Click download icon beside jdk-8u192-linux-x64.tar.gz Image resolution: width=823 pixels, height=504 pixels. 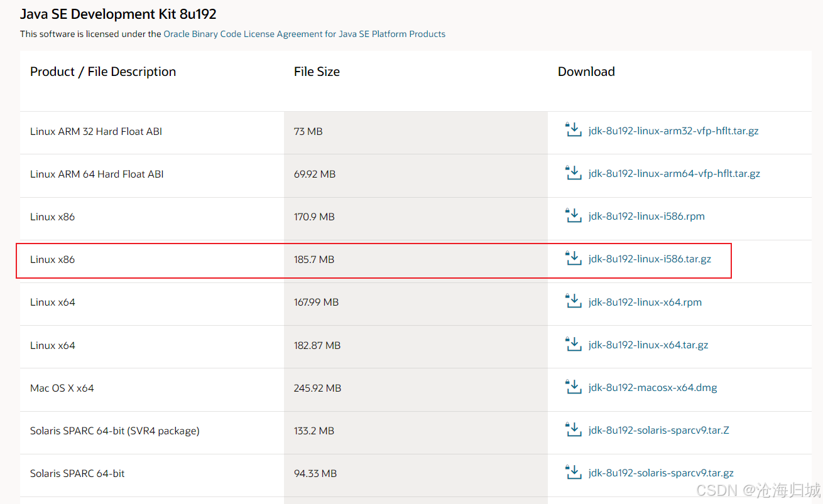click(x=574, y=344)
